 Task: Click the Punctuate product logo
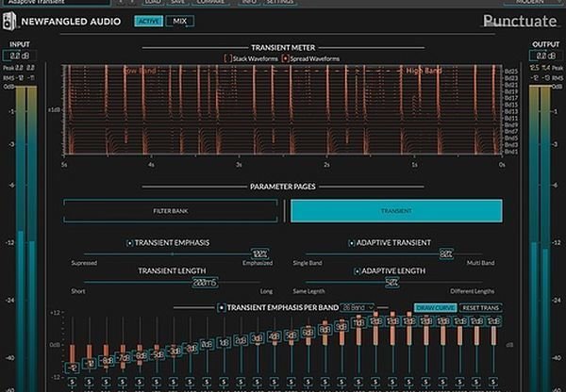click(520, 21)
